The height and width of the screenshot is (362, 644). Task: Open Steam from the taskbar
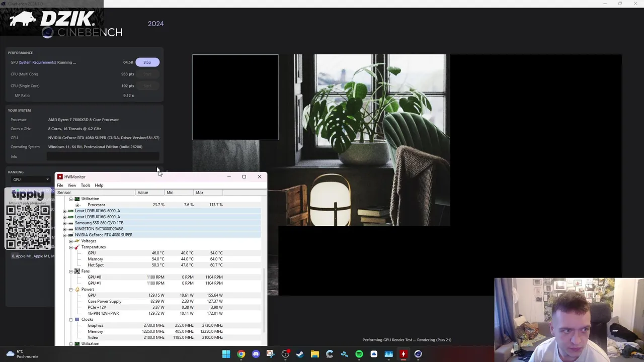[x=300, y=354]
